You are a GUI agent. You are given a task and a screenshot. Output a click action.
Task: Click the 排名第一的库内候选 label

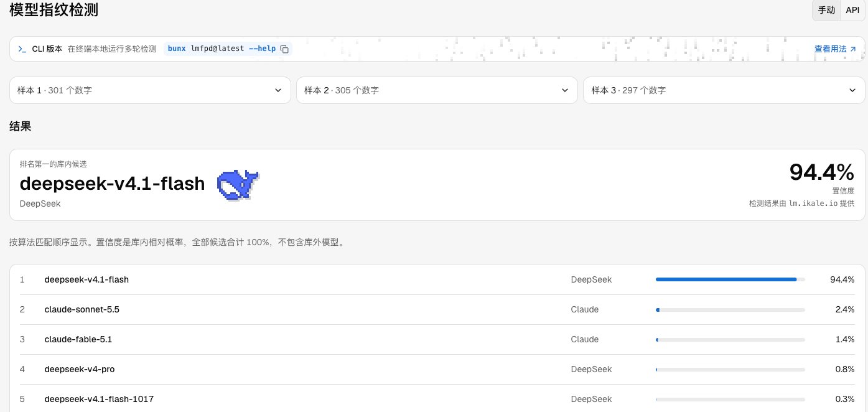pos(54,164)
